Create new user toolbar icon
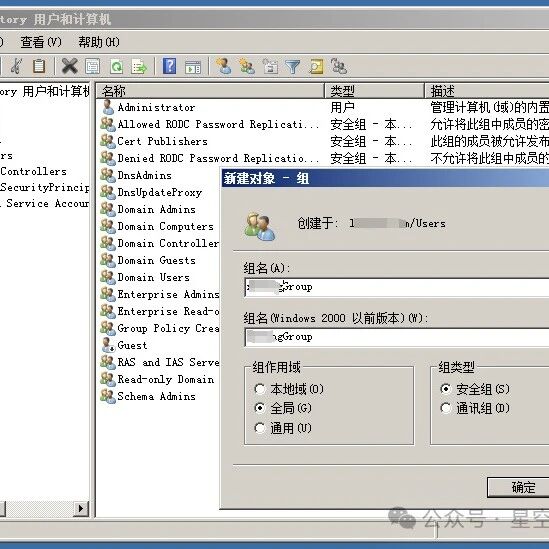Image resolution: width=549 pixels, height=549 pixels. pyautogui.click(x=223, y=66)
